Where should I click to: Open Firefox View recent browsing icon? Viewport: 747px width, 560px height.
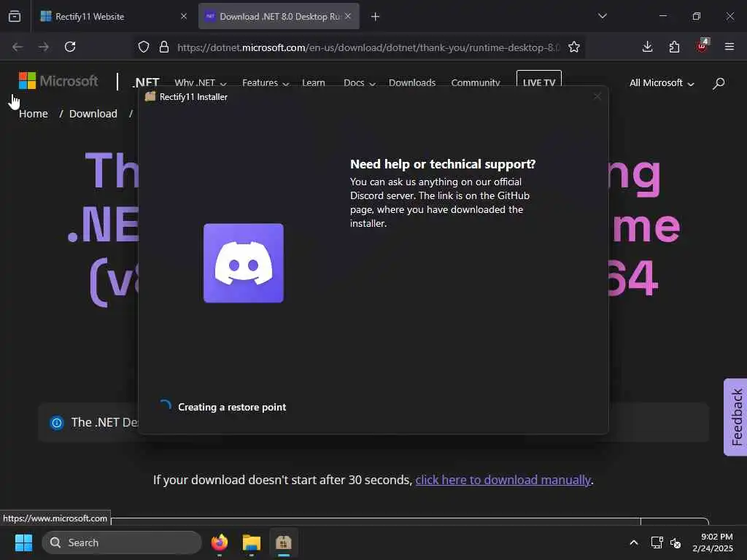pyautogui.click(x=15, y=17)
